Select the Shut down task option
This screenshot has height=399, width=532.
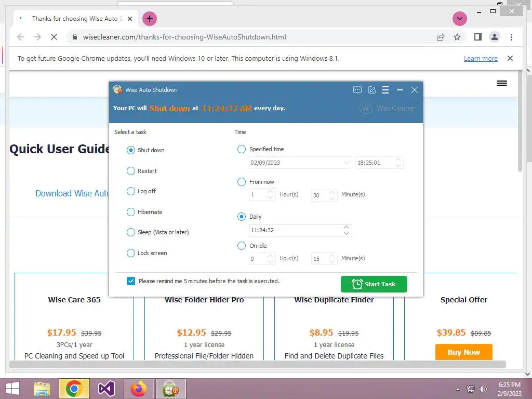tap(131, 150)
